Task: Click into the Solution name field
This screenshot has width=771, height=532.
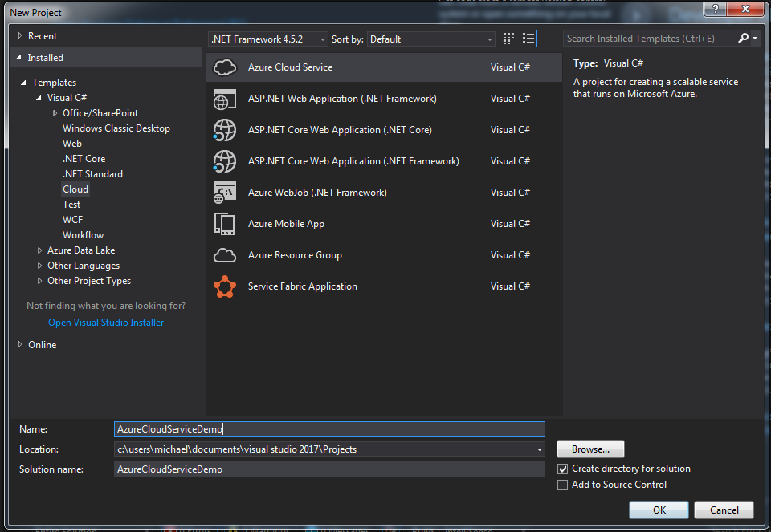Action: [x=329, y=469]
